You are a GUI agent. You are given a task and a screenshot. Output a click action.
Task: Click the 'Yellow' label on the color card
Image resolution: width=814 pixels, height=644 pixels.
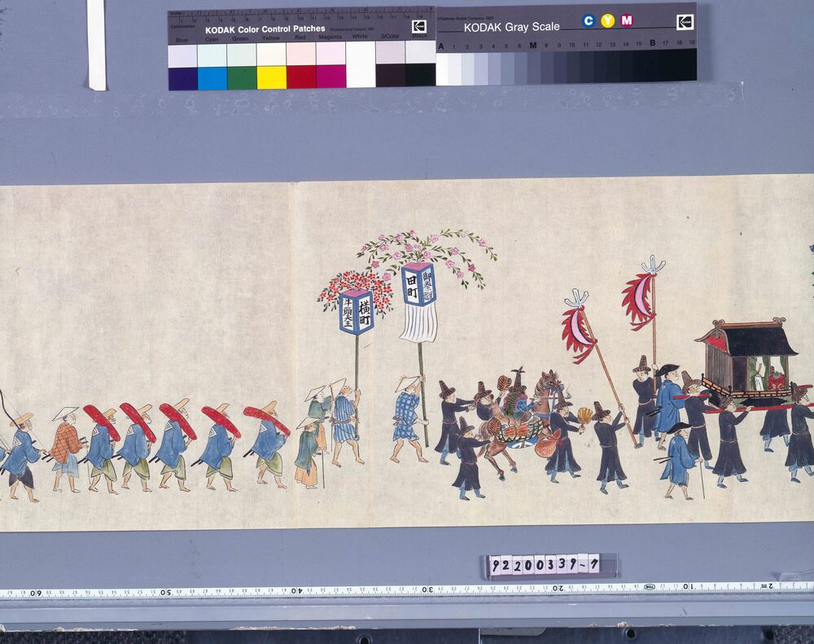coord(270,38)
